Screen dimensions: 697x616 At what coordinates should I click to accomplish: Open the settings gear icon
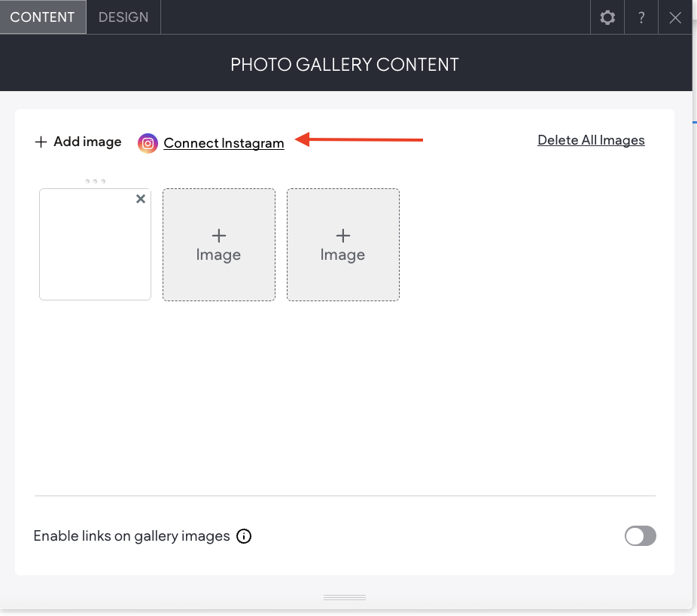pos(607,17)
